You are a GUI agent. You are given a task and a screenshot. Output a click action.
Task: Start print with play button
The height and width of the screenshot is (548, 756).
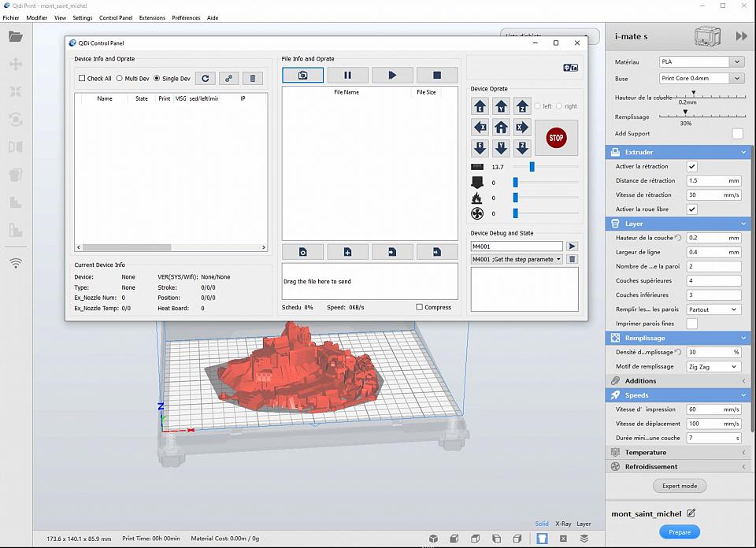coord(392,75)
